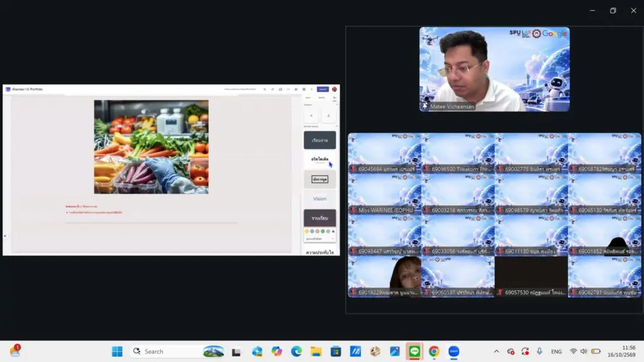Viewport: 644px width, 362px height.
Task: Click the Windows taskbar Search box
Action: click(178, 351)
